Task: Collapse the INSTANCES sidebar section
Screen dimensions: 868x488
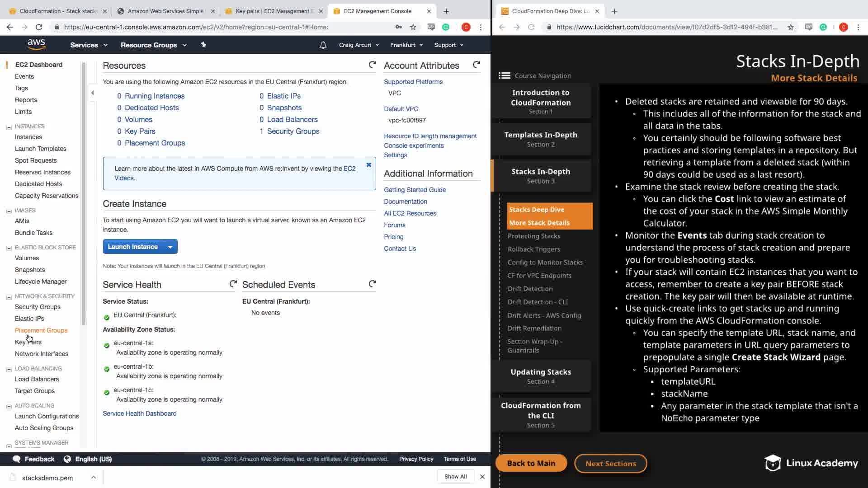Action: (9, 127)
